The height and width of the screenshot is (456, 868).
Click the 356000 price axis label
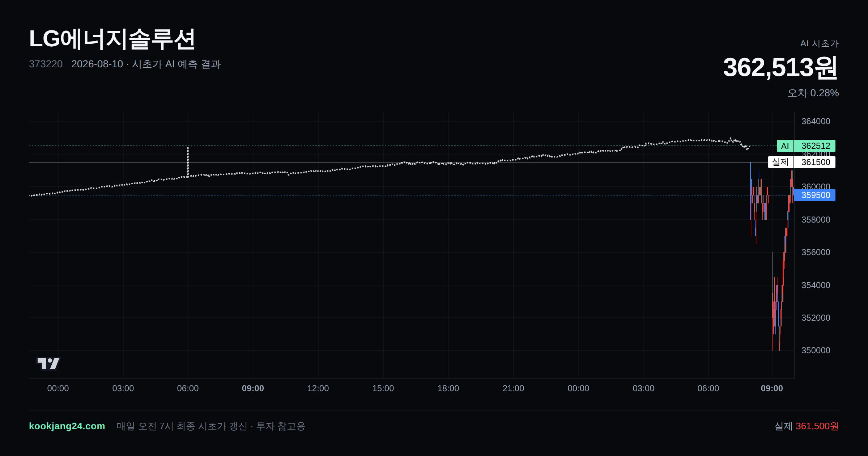coord(816,252)
